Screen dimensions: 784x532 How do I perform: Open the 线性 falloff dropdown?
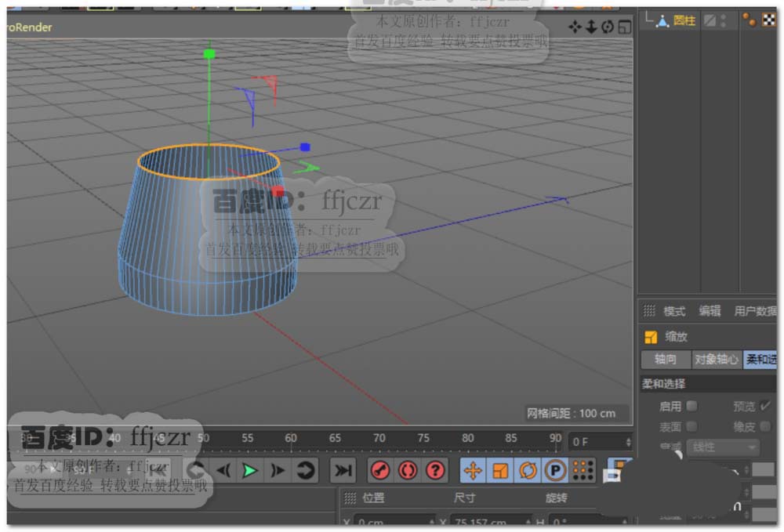722,447
